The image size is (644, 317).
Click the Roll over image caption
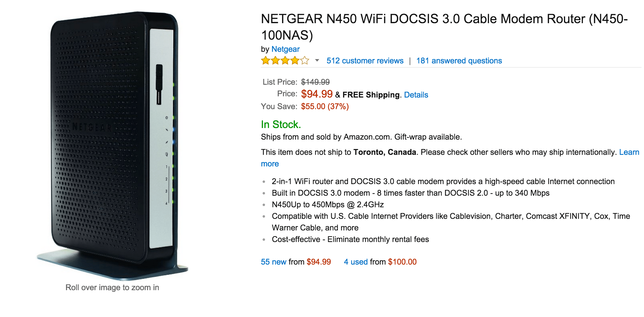tap(112, 287)
